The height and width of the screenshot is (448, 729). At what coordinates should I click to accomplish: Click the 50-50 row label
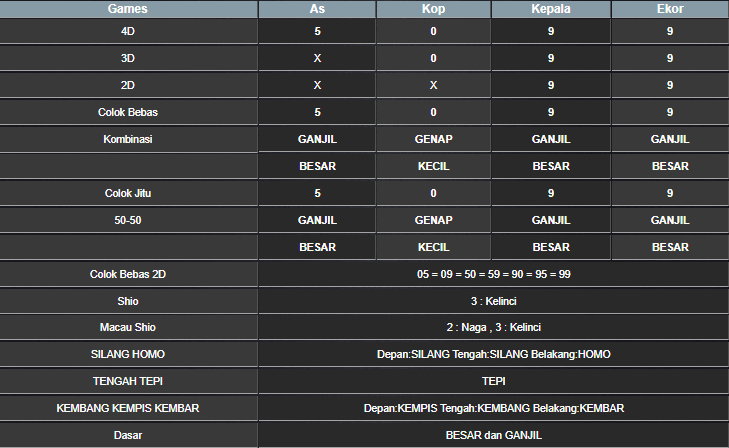(x=128, y=220)
